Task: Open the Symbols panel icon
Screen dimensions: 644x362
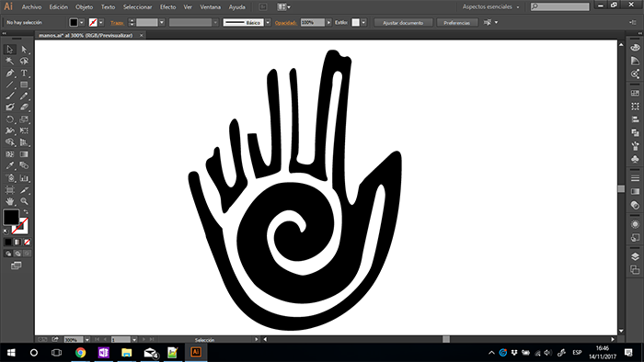Action: pyautogui.click(x=635, y=159)
